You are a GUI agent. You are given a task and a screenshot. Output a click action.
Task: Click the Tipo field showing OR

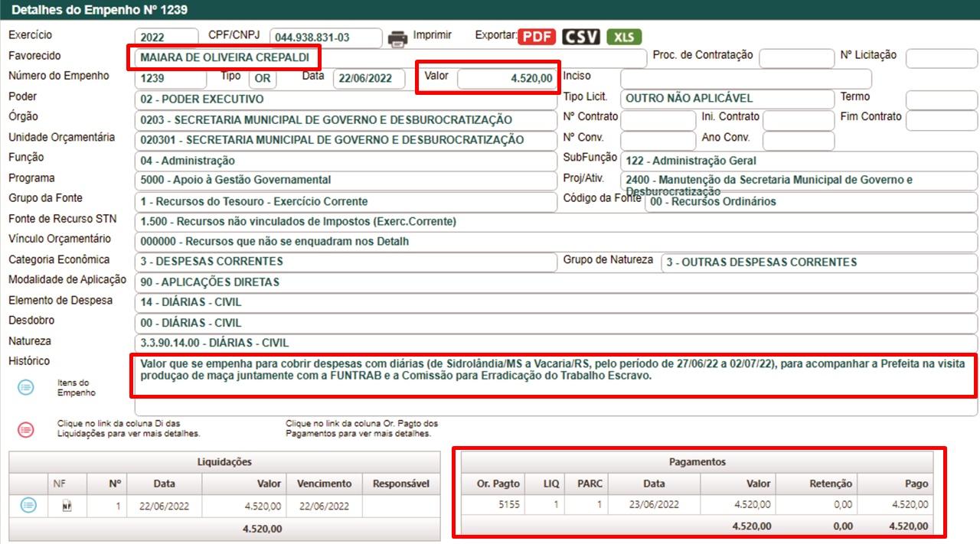point(263,79)
